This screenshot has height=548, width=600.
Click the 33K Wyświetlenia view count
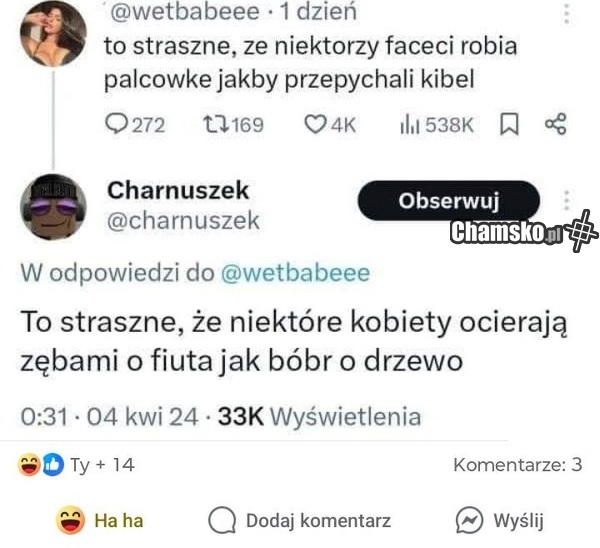tap(319, 416)
